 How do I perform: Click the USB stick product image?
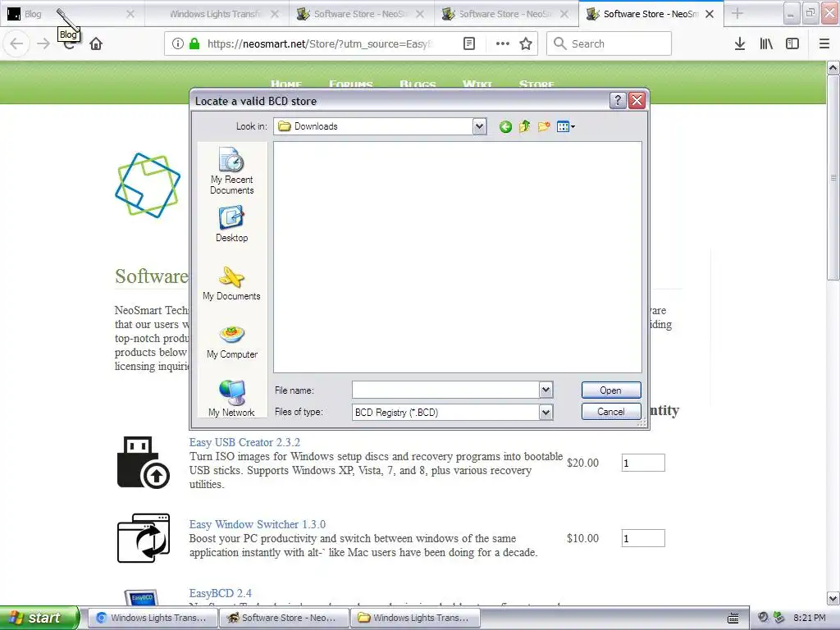pos(143,463)
